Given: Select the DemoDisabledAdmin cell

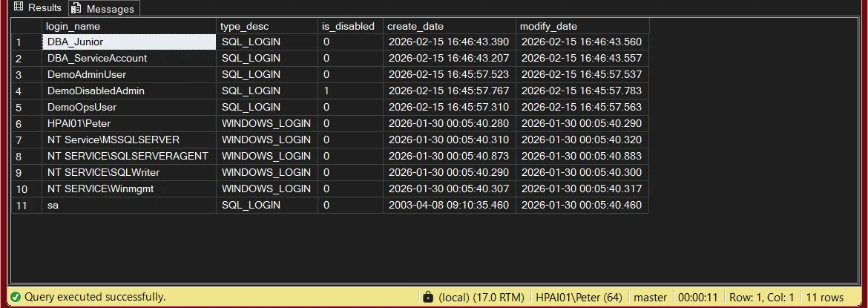Looking at the screenshot, I should 129,91.
